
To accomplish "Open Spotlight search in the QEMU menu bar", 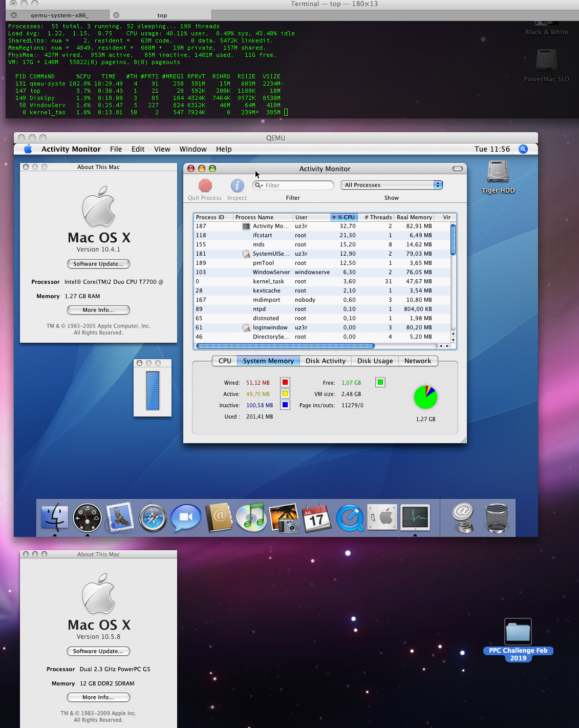I will pos(523,149).
